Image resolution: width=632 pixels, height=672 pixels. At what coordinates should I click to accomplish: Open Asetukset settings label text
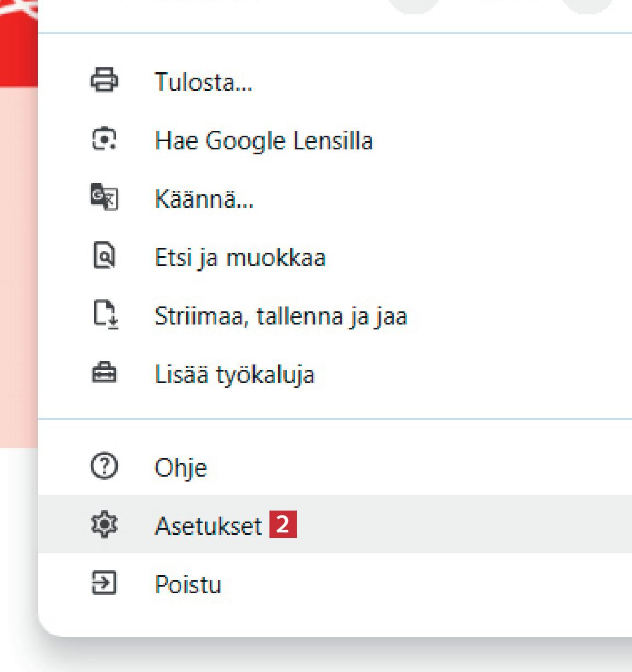208,526
